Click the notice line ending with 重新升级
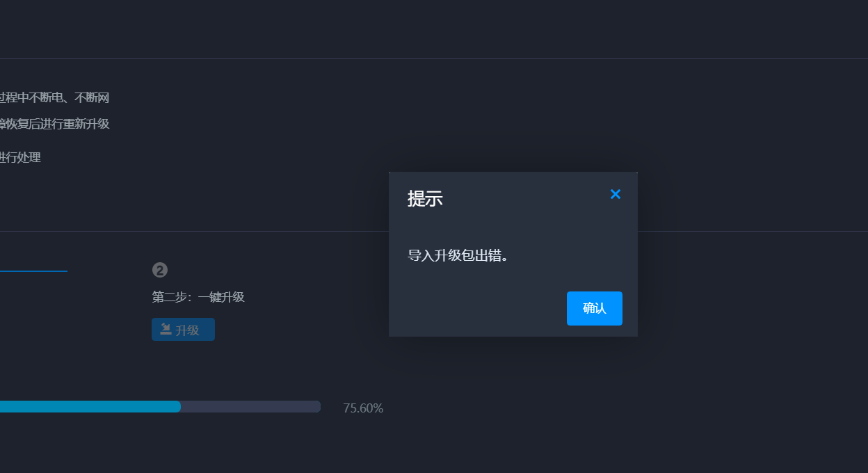 pyautogui.click(x=54, y=124)
